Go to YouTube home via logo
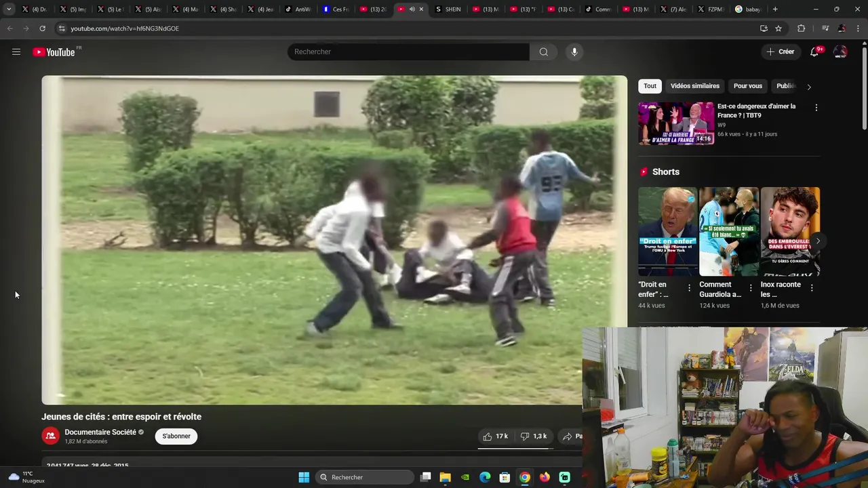 (x=54, y=52)
